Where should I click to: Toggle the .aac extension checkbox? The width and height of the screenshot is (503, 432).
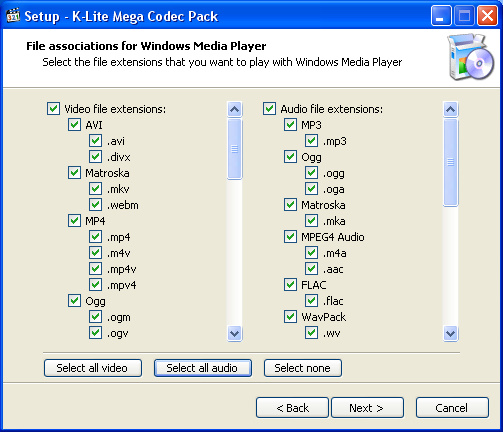311,269
